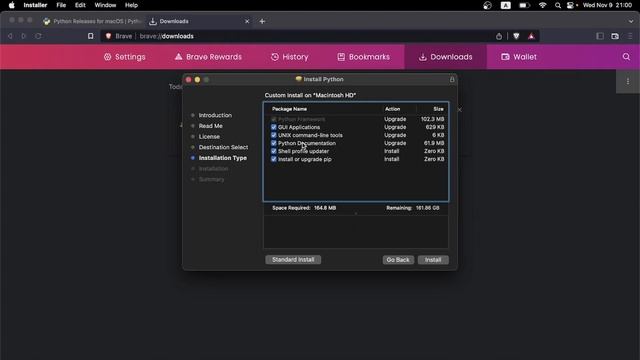
Task: Click the browser forward arrow
Action: tap(24, 36)
